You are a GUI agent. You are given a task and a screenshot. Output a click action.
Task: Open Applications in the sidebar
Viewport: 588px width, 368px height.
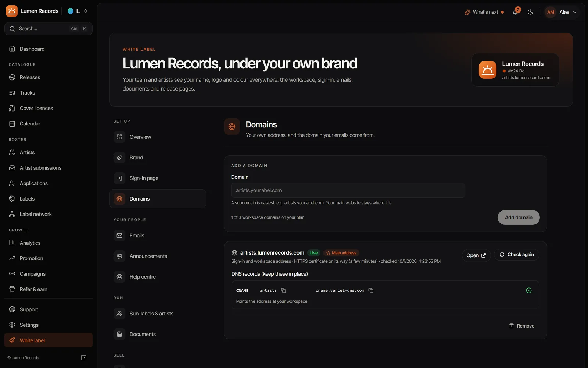pos(49,183)
